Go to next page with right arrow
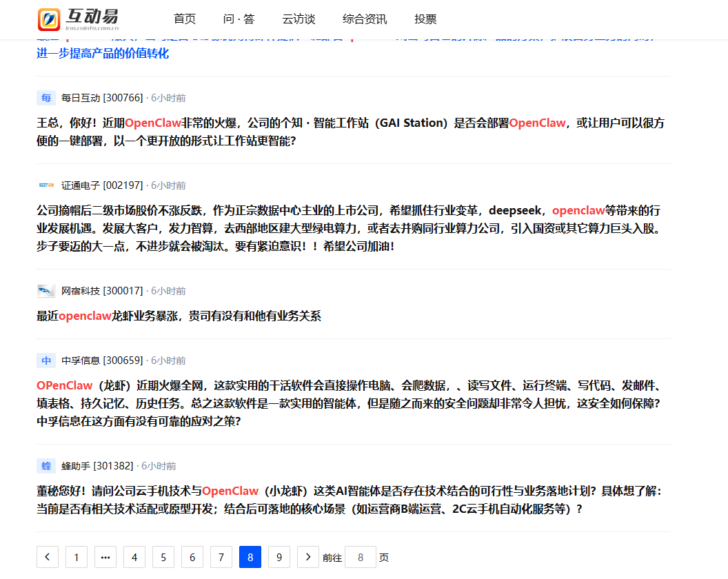This screenshot has height=579, width=728. (x=307, y=557)
